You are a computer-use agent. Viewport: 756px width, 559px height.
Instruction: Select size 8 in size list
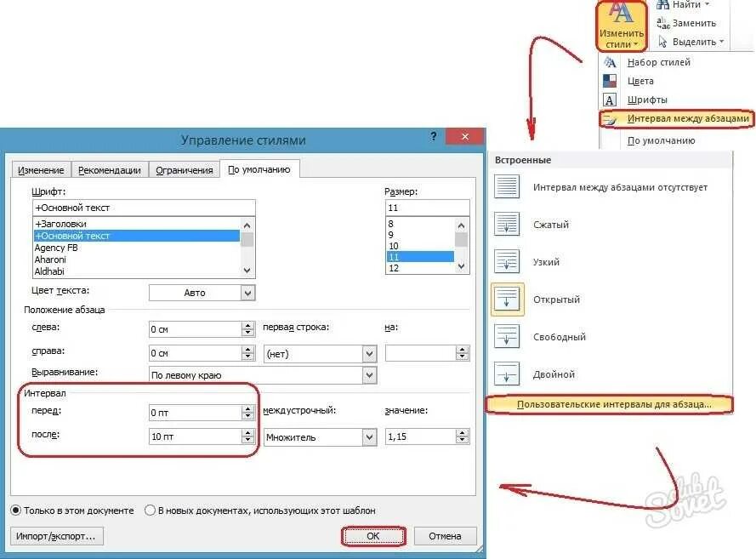420,224
